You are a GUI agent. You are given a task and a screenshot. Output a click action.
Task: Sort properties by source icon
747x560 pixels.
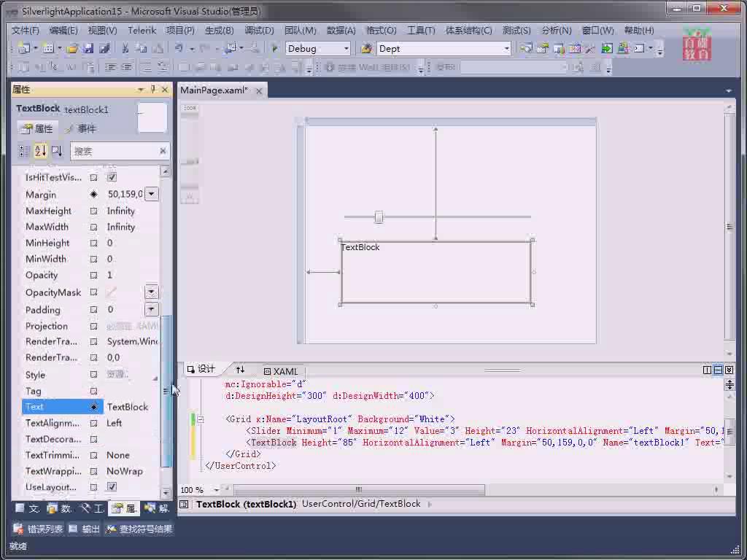coord(57,151)
